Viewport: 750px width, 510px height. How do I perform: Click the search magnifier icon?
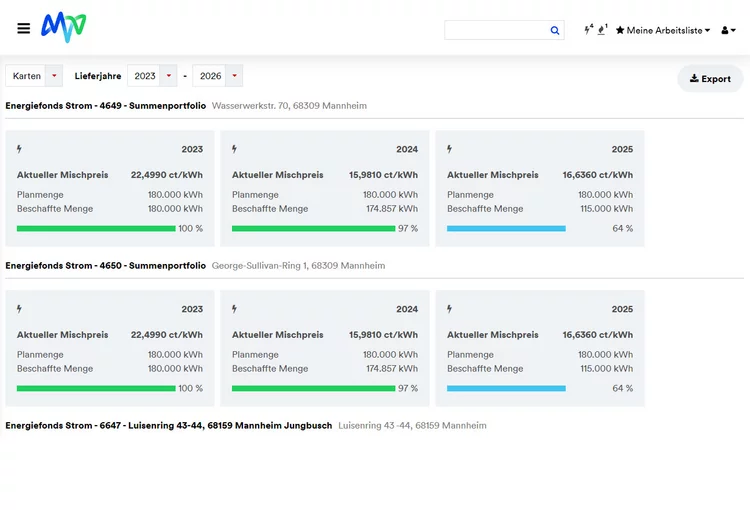pyautogui.click(x=555, y=30)
